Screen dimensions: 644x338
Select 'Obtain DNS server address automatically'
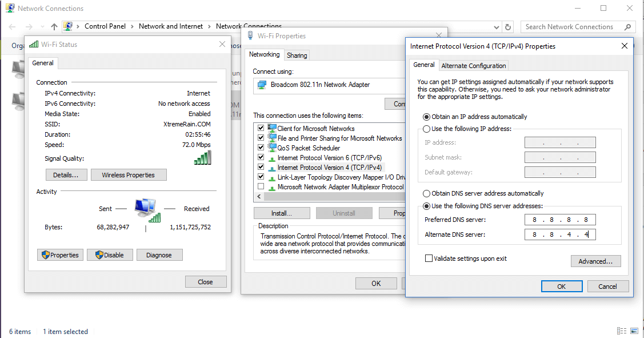pos(426,193)
